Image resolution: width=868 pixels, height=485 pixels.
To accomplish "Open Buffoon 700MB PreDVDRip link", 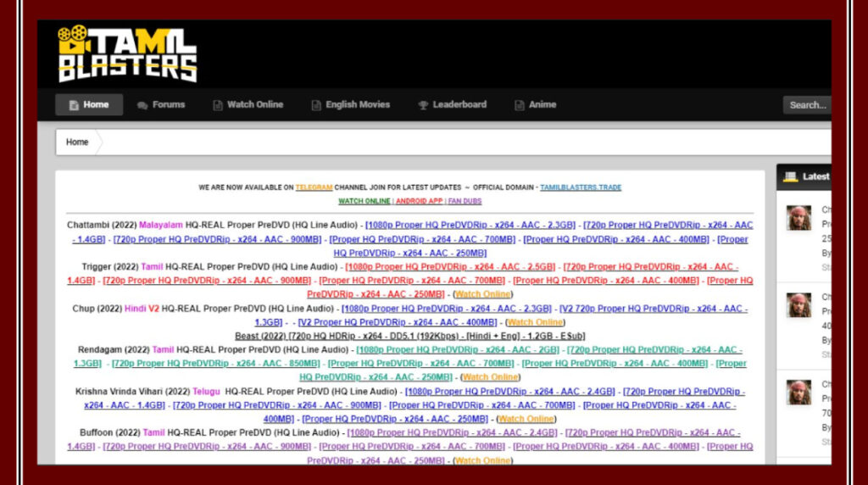I will (413, 446).
